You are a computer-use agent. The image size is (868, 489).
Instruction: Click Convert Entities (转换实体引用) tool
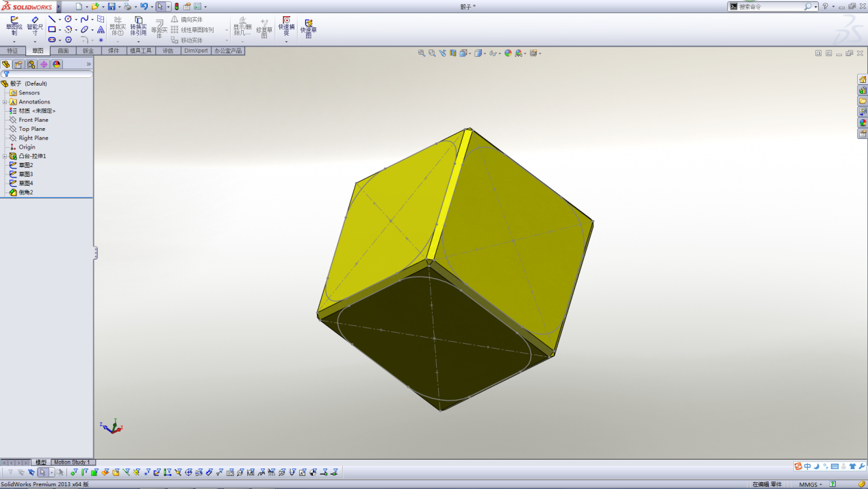[x=138, y=27]
